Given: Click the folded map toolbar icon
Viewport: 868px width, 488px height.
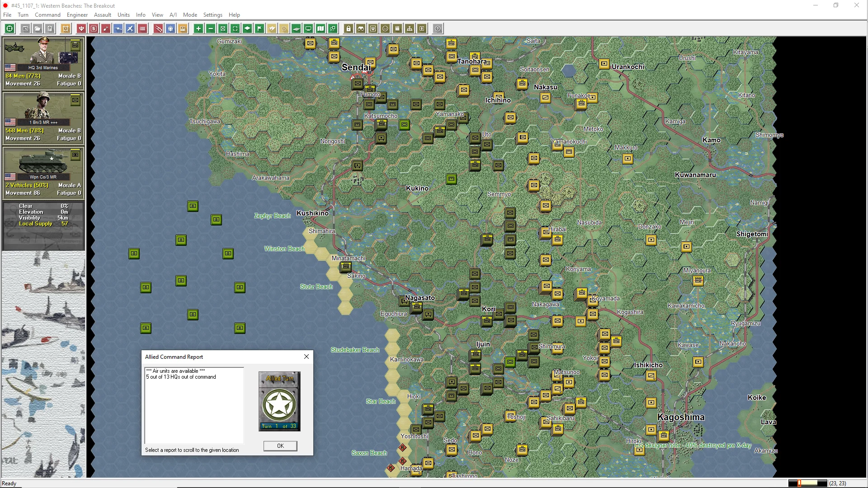Looking at the screenshot, I should (321, 28).
